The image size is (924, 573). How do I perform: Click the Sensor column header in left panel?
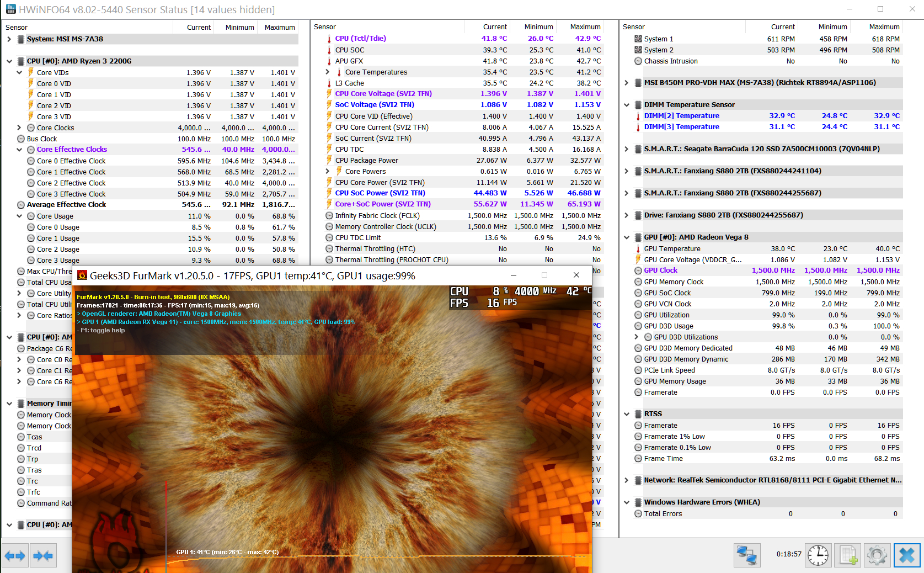[87, 27]
